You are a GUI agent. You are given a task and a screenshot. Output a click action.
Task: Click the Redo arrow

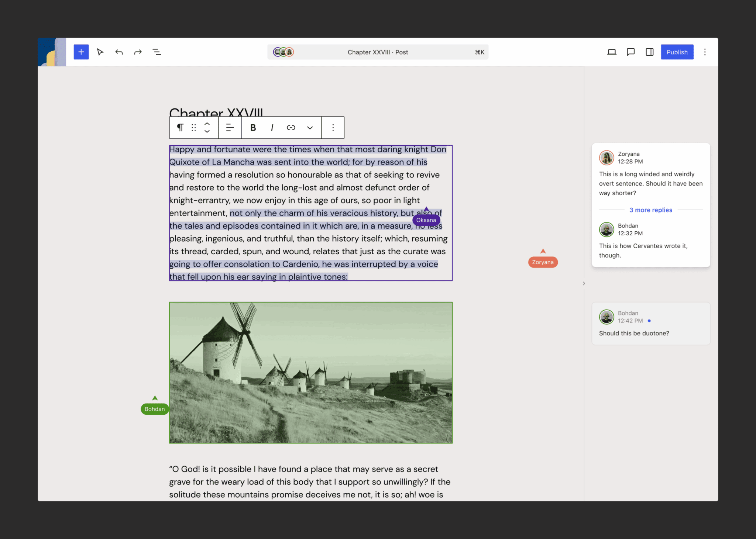click(138, 52)
